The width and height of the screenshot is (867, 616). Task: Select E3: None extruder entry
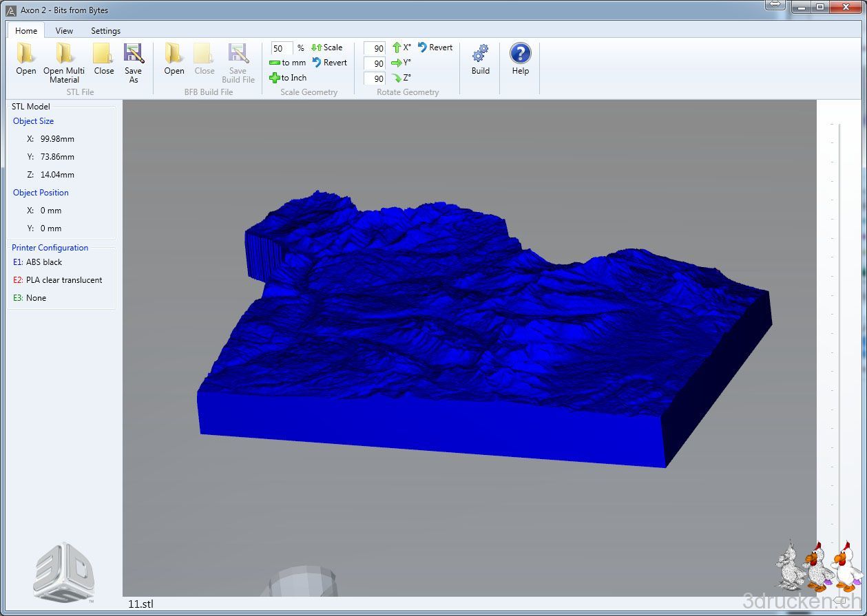(30, 298)
